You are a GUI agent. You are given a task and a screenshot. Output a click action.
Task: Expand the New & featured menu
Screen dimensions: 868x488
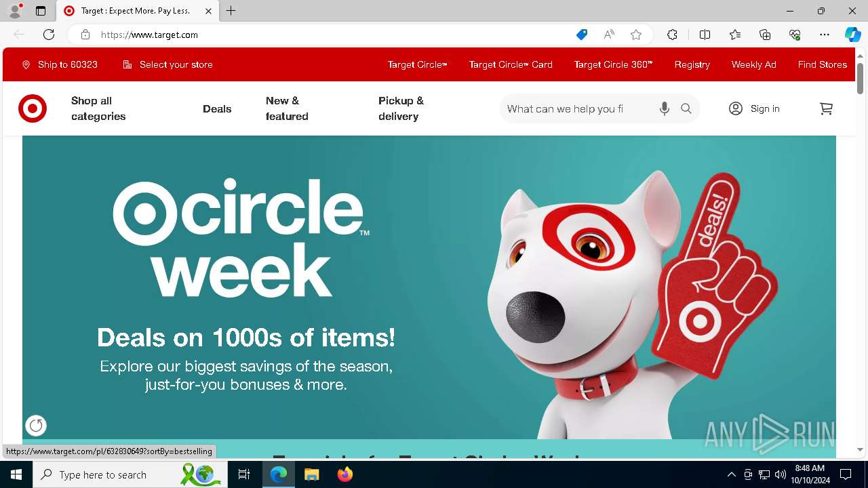(287, 108)
